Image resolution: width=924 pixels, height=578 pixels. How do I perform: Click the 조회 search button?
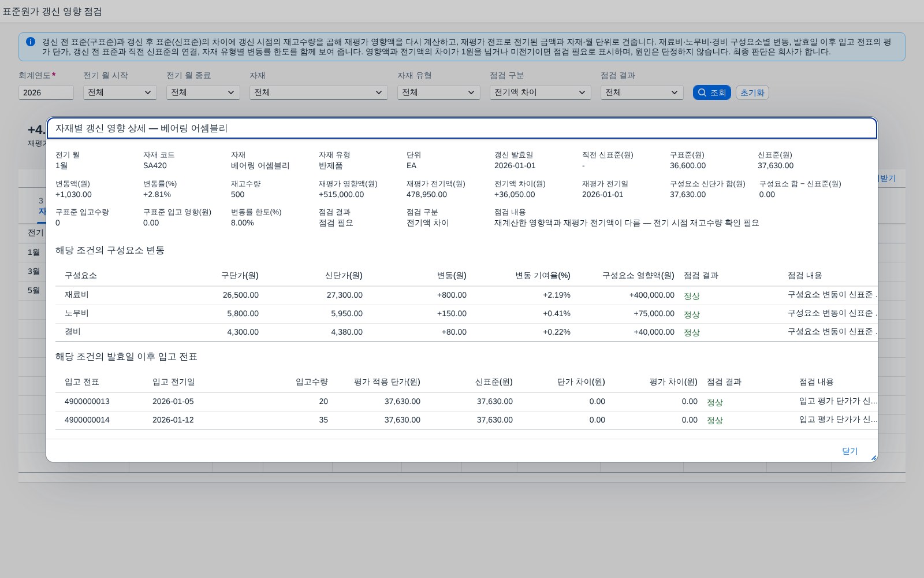click(x=711, y=92)
